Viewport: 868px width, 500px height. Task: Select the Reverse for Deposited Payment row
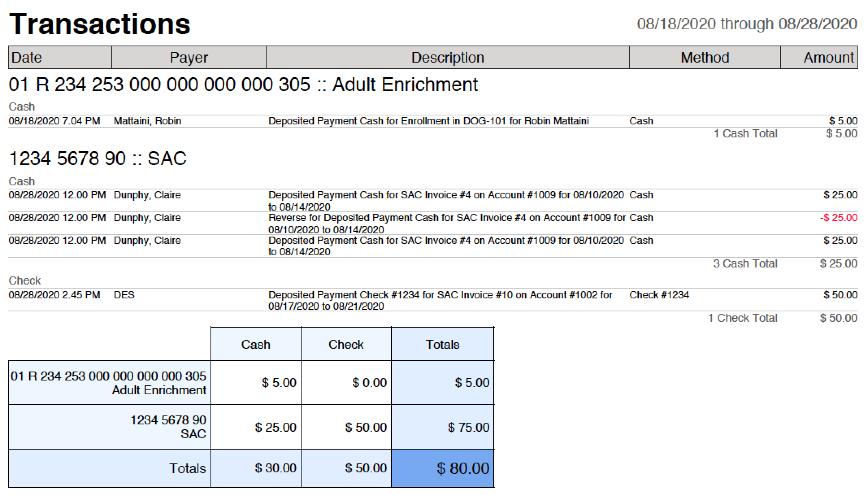pyautogui.click(x=433, y=223)
